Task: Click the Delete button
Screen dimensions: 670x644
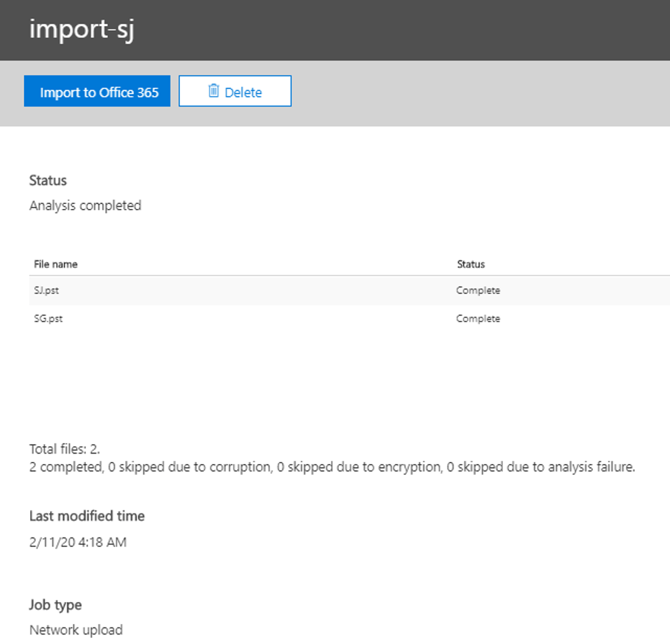Action: (x=235, y=91)
